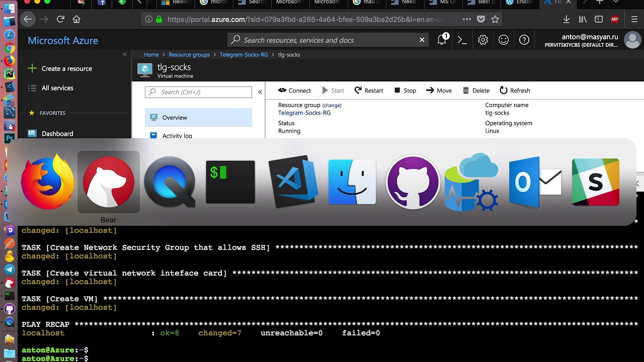Switch to the Best p… browser tab
This screenshot has width=644, height=362.
(x=480, y=3)
